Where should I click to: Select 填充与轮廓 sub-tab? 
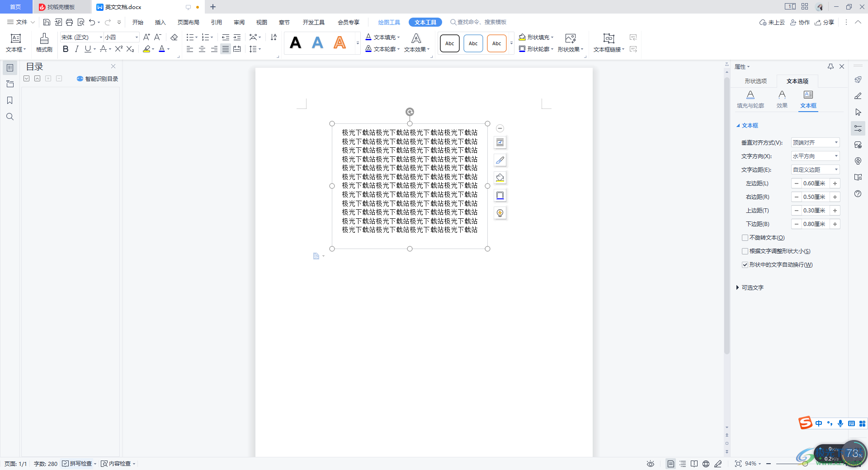(x=750, y=99)
